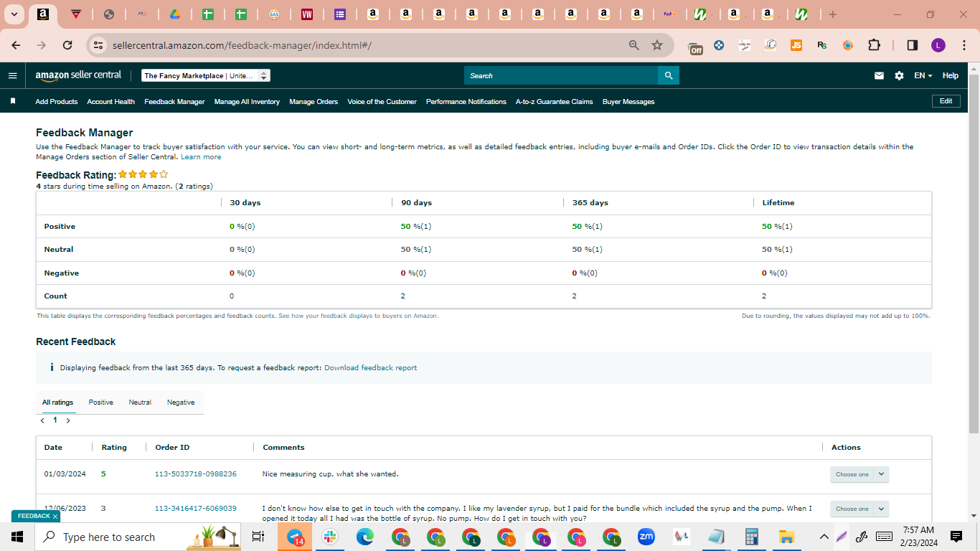Open Manage Orders in nav bar
The height and width of the screenshot is (551, 980).
pyautogui.click(x=314, y=102)
